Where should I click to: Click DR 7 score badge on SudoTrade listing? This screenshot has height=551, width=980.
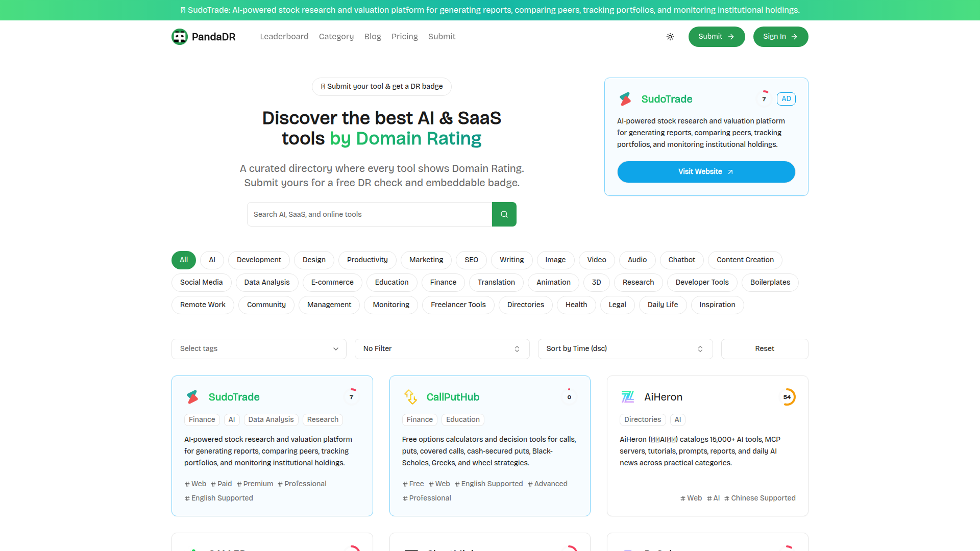(352, 397)
